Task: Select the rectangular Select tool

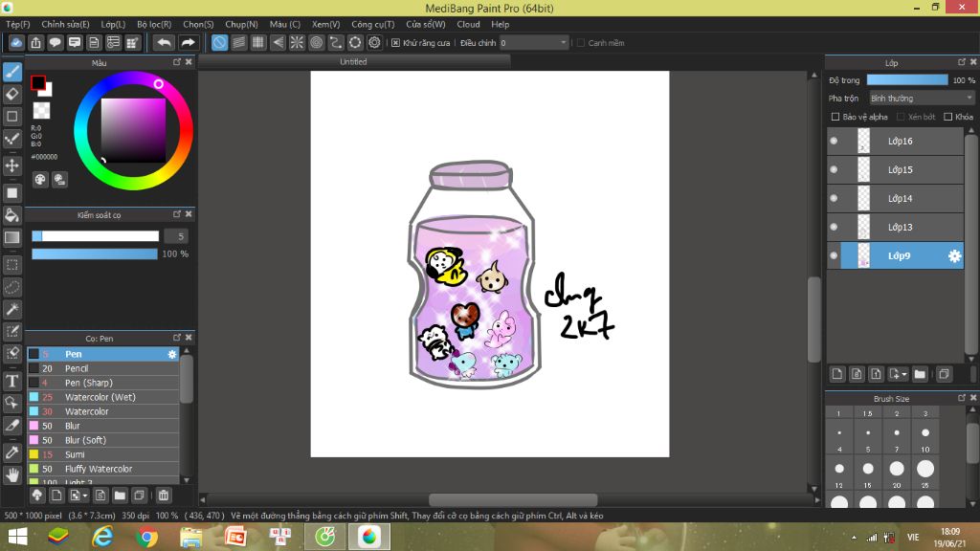Action: coord(11,265)
